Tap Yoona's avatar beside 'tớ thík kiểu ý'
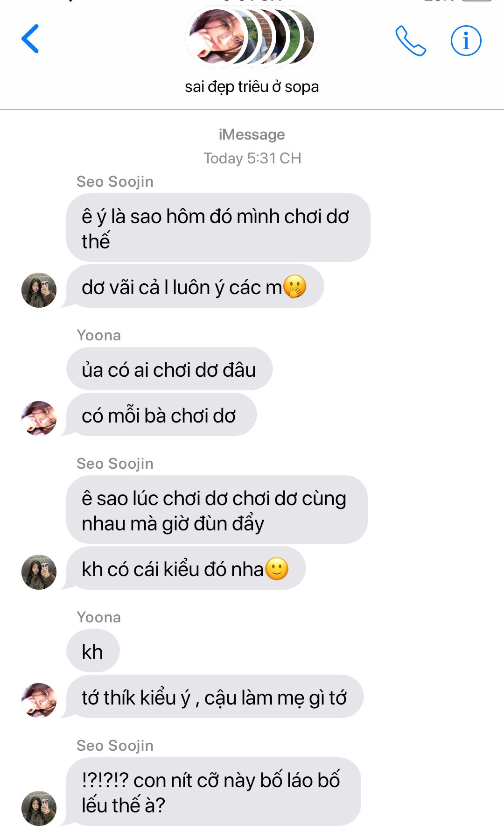504x839 pixels. (39, 700)
